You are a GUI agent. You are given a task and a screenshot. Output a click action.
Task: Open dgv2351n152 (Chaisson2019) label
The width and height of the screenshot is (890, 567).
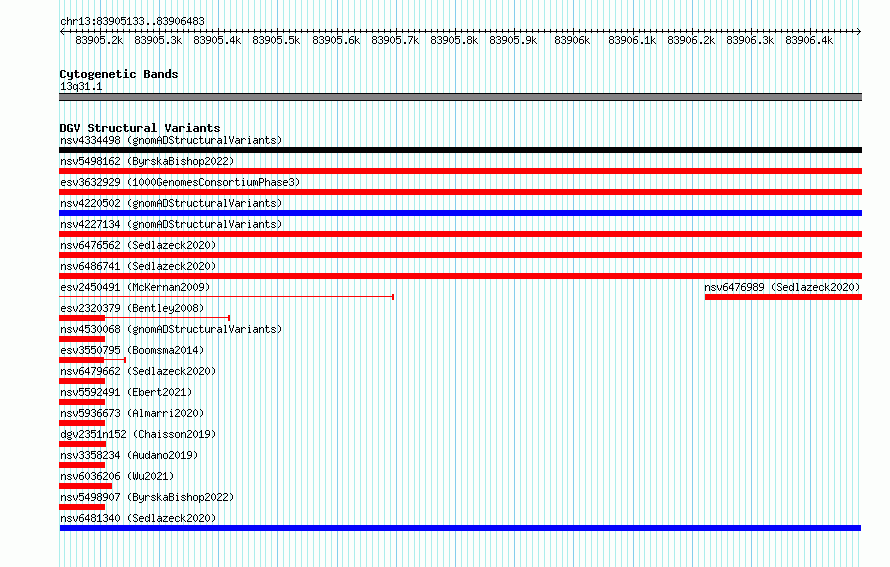click(138, 434)
